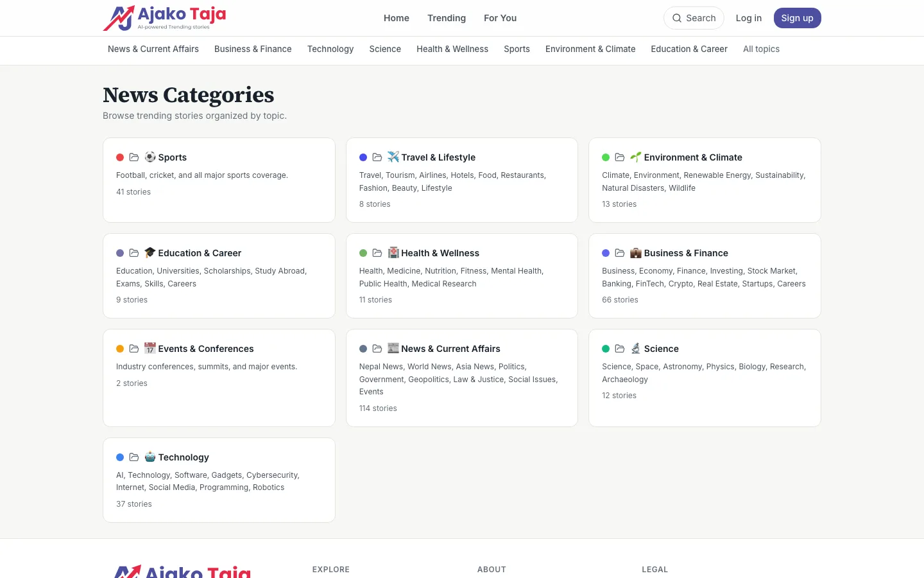Image resolution: width=924 pixels, height=578 pixels.
Task: Click the briefcase emoji on Business & Finance card
Action: point(636,252)
